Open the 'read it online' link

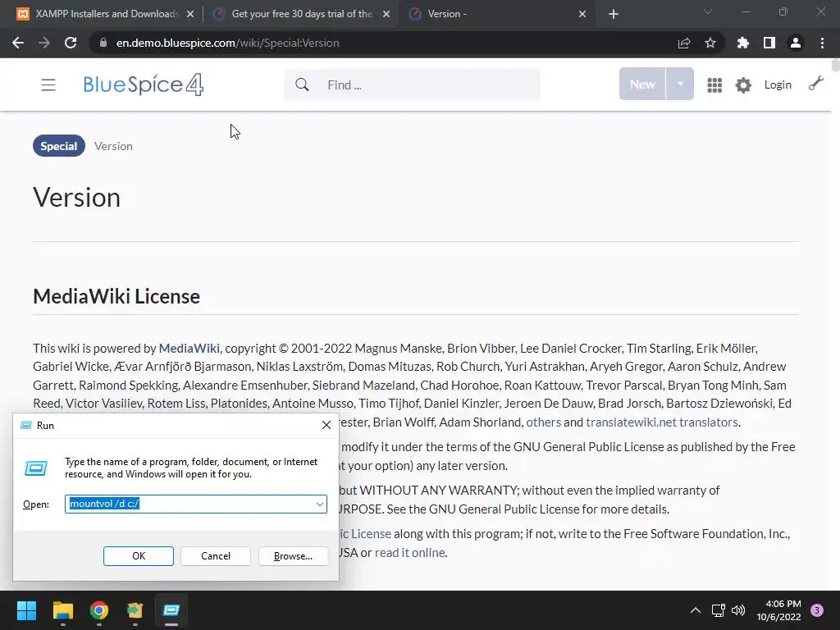[410, 552]
